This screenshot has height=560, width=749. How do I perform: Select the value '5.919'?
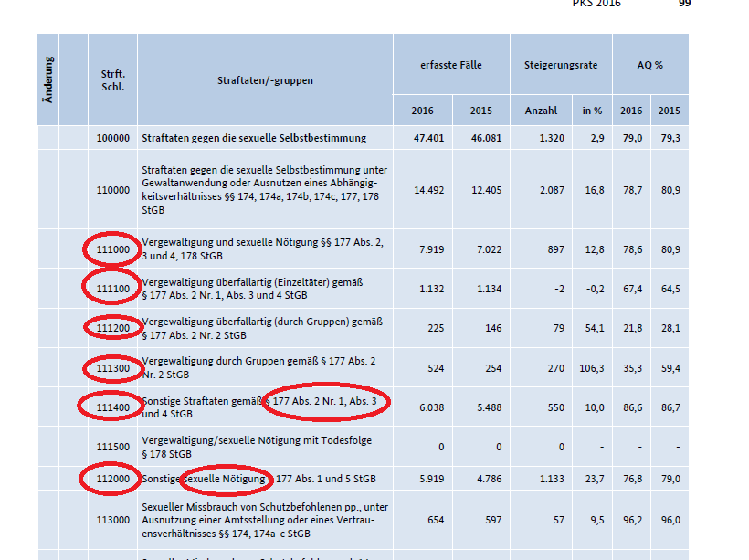click(x=432, y=479)
